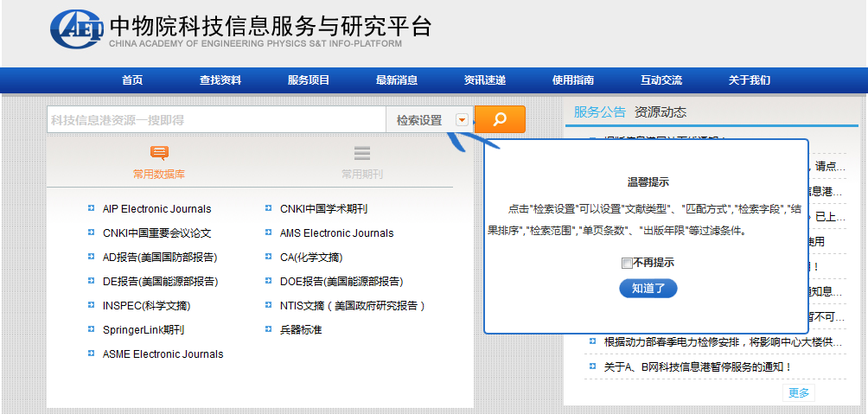Click the arrow bullet beside NTIS文摘
The image size is (868, 414).
[x=269, y=305]
